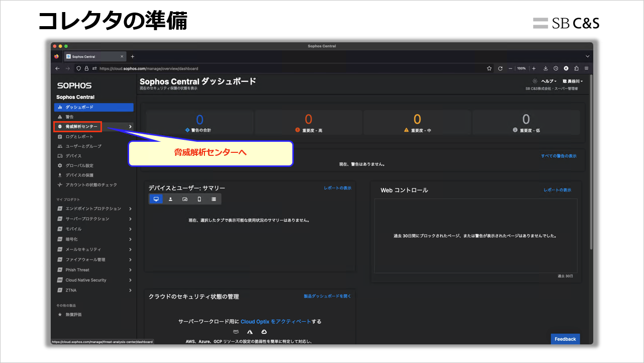Open the browser hamburger menu
Viewport: 644px width, 363px height.
[x=586, y=68]
